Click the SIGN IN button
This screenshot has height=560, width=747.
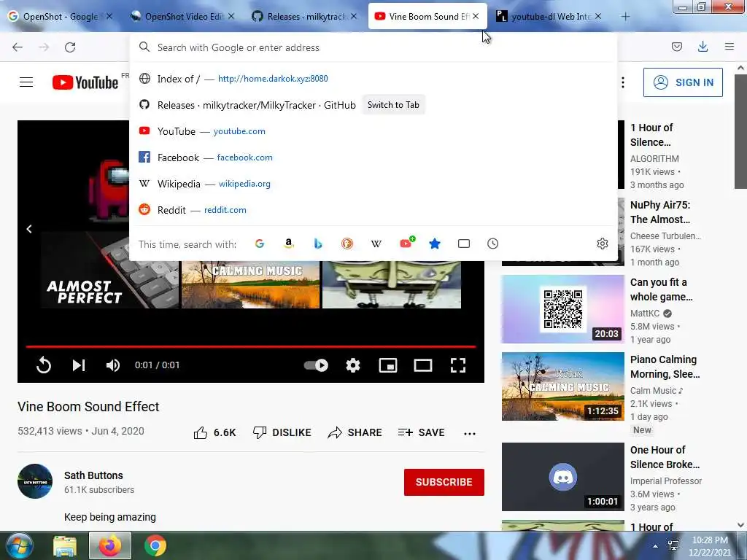(x=683, y=82)
